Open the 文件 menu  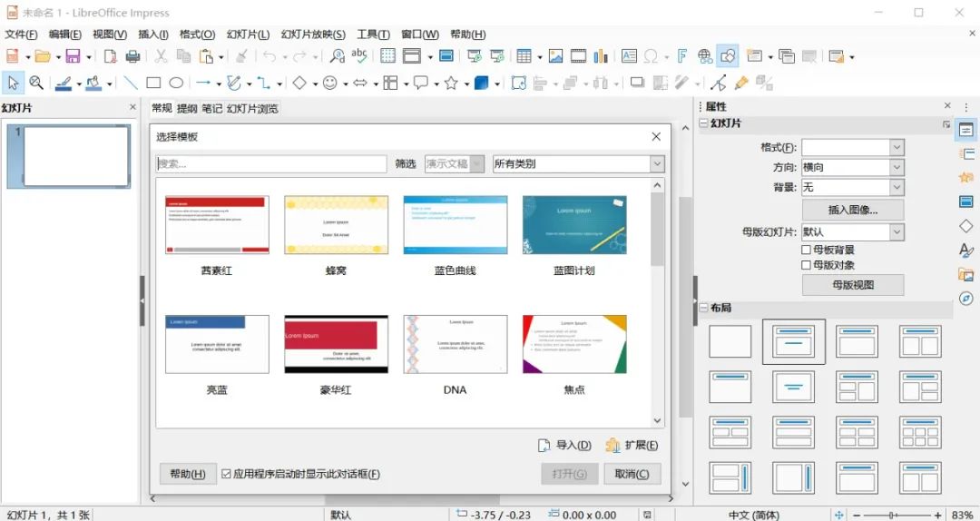point(21,34)
